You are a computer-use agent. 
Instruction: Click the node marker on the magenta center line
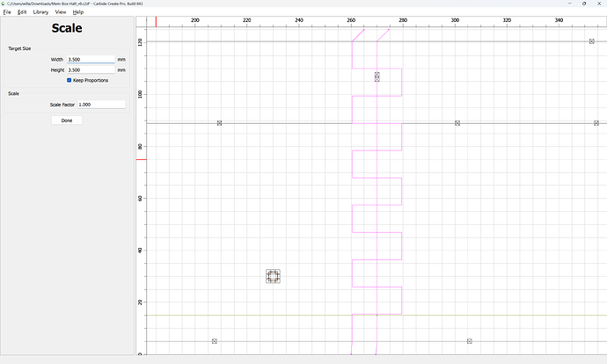pyautogui.click(x=377, y=77)
